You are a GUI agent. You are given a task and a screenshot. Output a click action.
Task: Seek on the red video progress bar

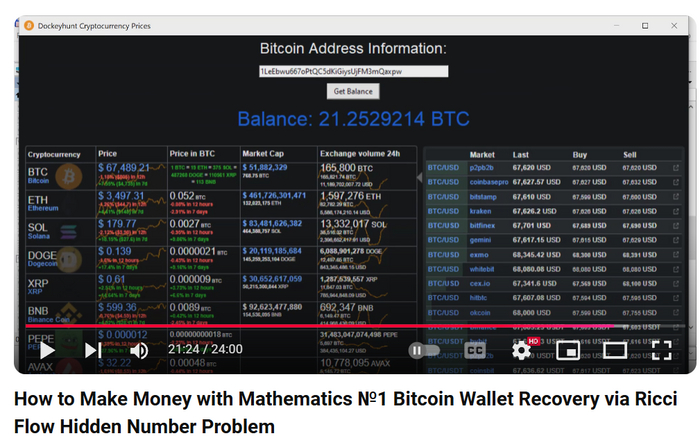coord(355,326)
